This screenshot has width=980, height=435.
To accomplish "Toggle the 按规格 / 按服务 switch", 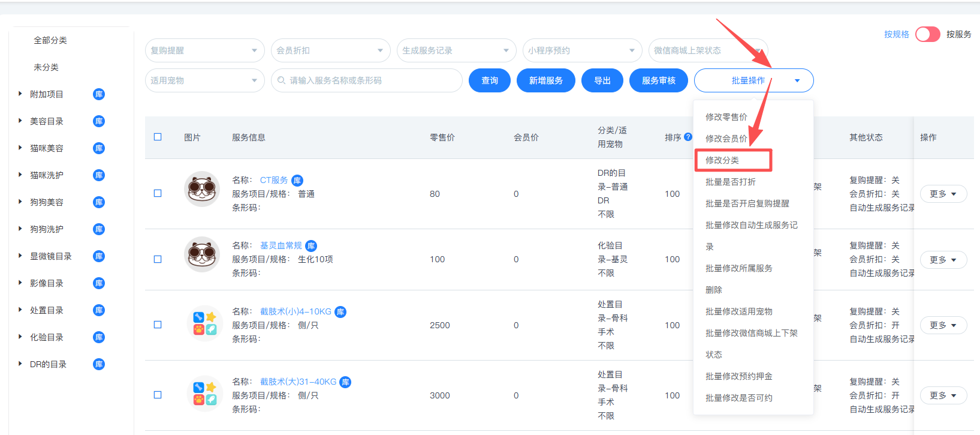I will (x=927, y=34).
